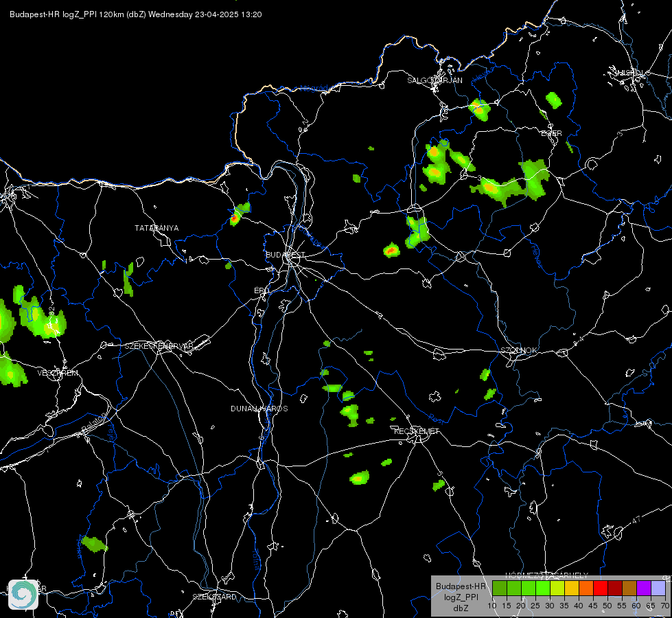Click the legend scale value 70
Viewport: 672px width, 618px height.
[664, 606]
